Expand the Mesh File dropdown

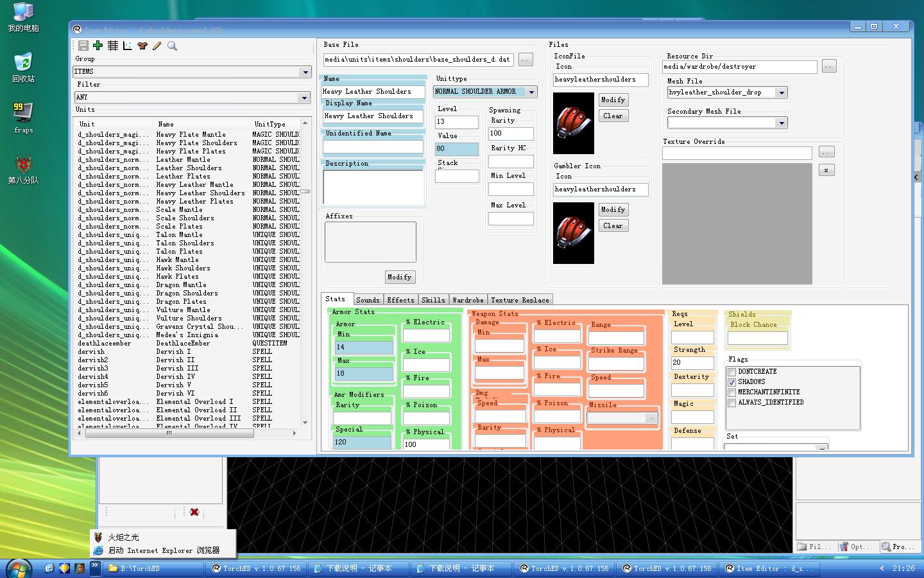pyautogui.click(x=782, y=92)
